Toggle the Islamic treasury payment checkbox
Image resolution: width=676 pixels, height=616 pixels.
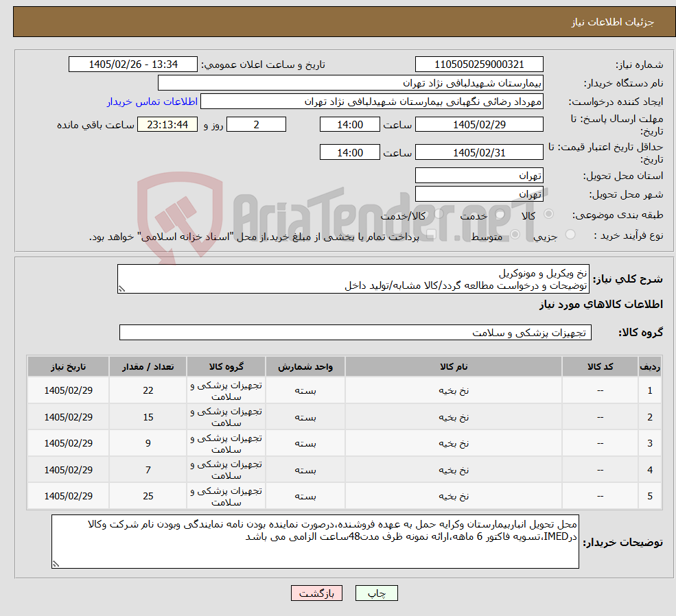coord(431,235)
